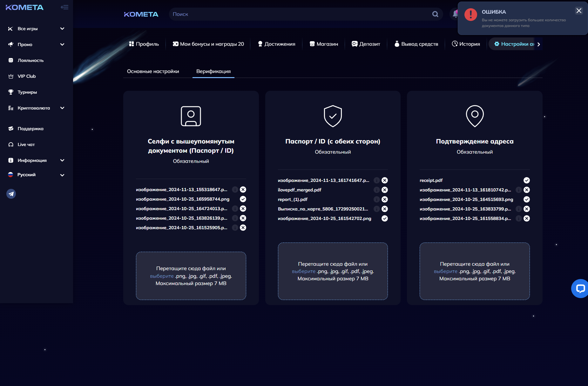Open the Telegram channel icon
588x386 pixels.
point(11,194)
